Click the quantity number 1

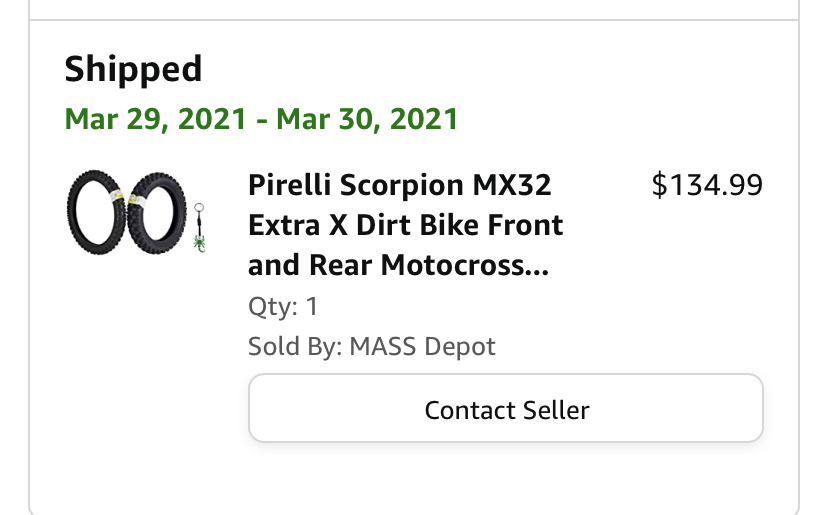312,306
